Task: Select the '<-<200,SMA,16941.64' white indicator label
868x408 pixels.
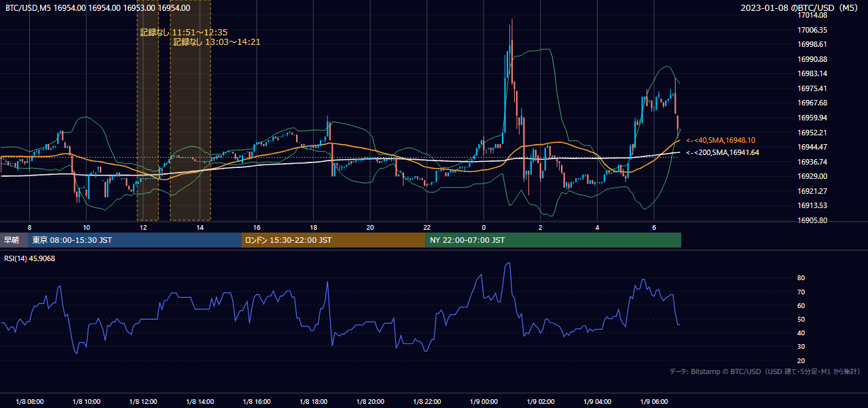Action: (722, 152)
